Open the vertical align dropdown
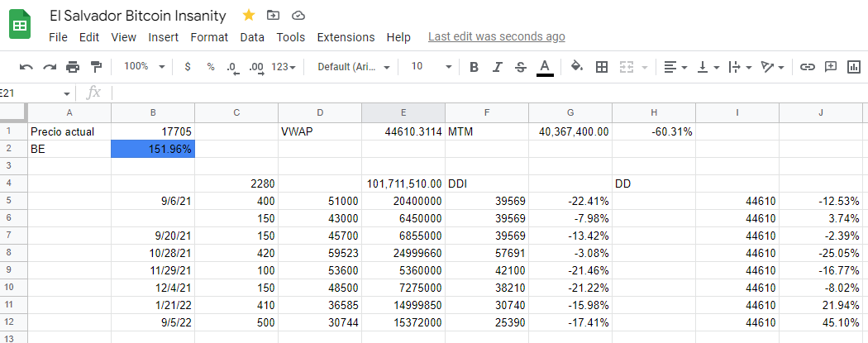868x343 pixels. (708, 67)
